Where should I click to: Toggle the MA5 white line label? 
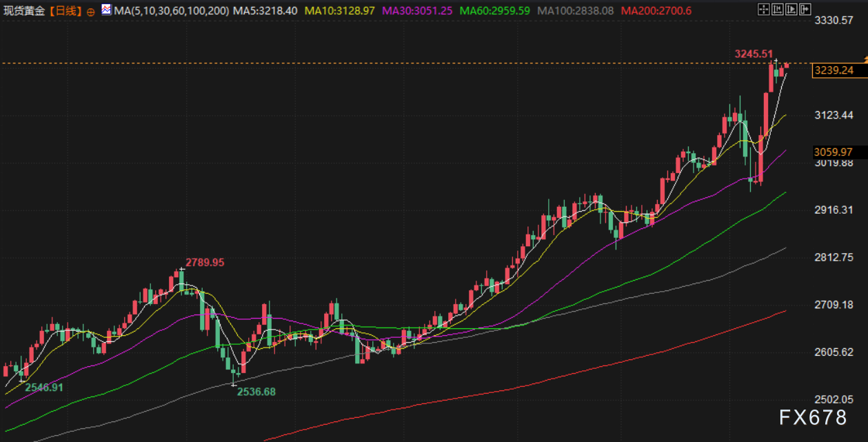[x=265, y=11]
